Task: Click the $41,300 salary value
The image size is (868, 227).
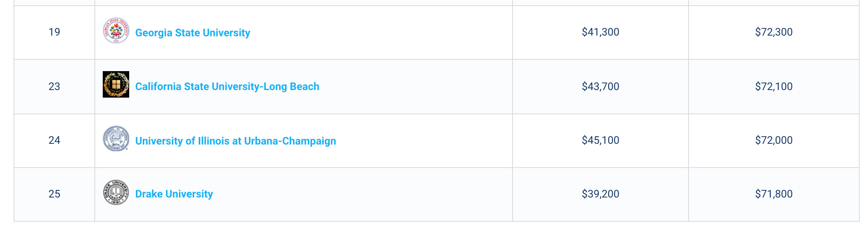Action: [601, 32]
